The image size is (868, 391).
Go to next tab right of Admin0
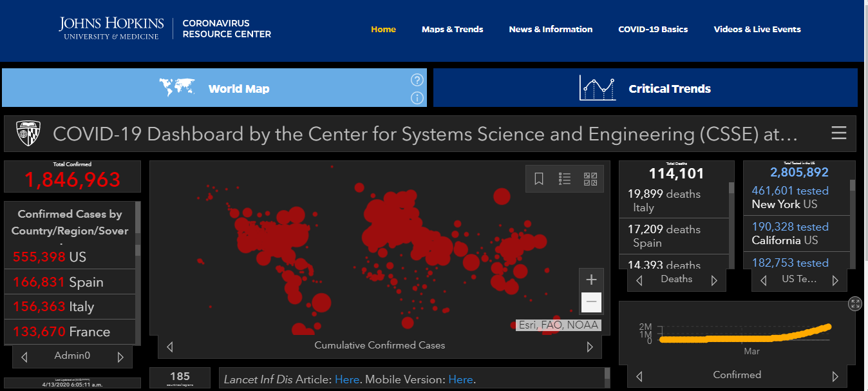click(x=120, y=356)
